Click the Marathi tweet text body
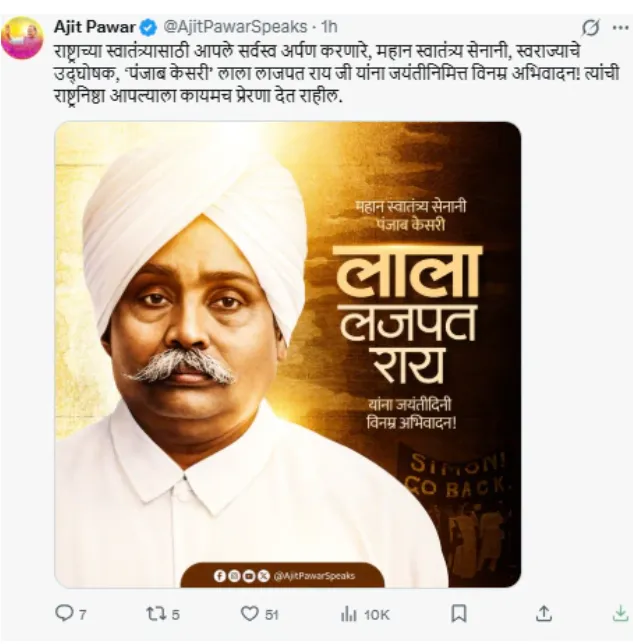633x644 pixels. 336,74
